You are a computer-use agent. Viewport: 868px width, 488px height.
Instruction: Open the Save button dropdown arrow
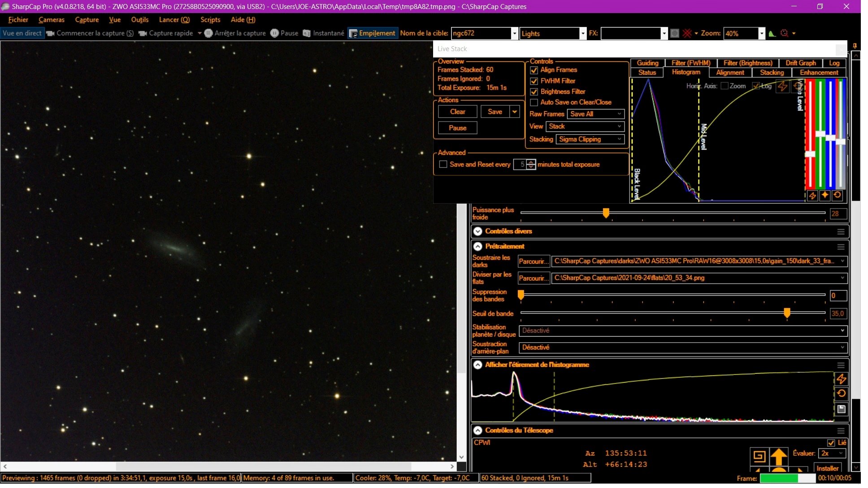click(x=515, y=112)
